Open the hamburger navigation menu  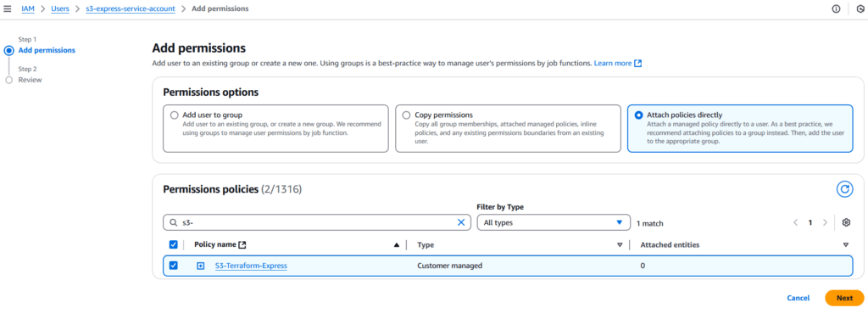pyautogui.click(x=8, y=8)
